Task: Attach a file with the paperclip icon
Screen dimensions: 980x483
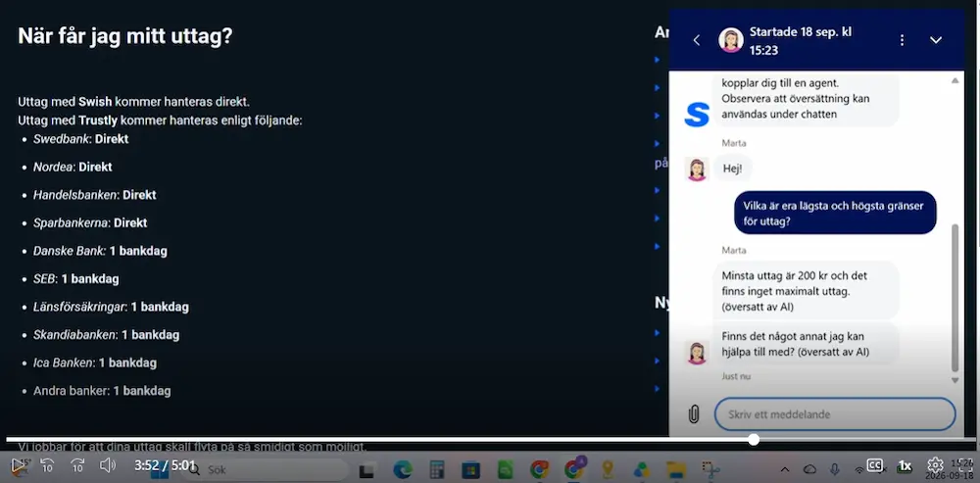Action: coord(694,414)
